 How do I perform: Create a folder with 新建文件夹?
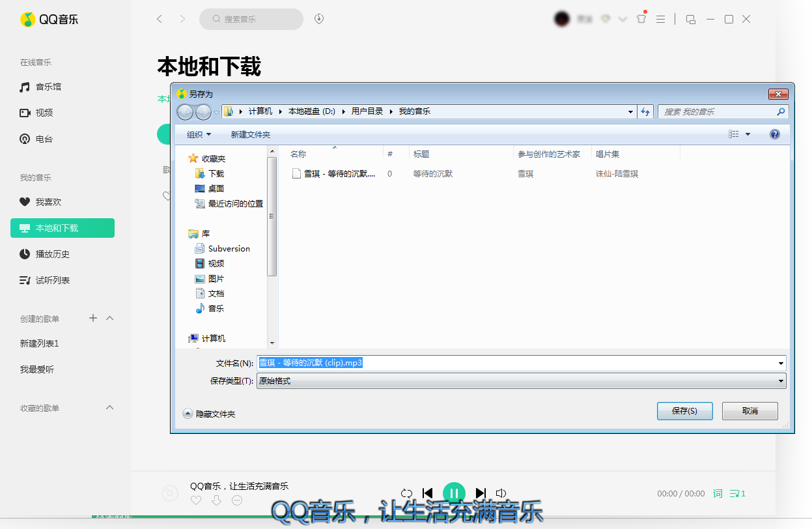coord(249,134)
